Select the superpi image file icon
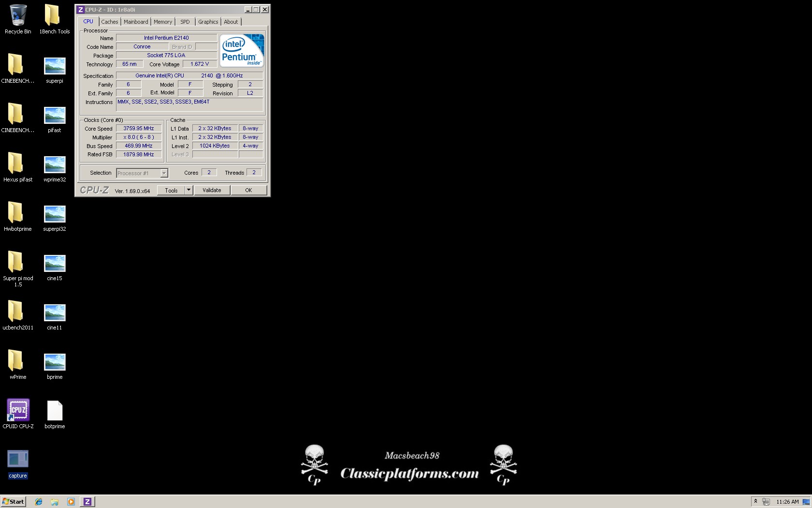This screenshot has width=812, height=508. tap(55, 70)
